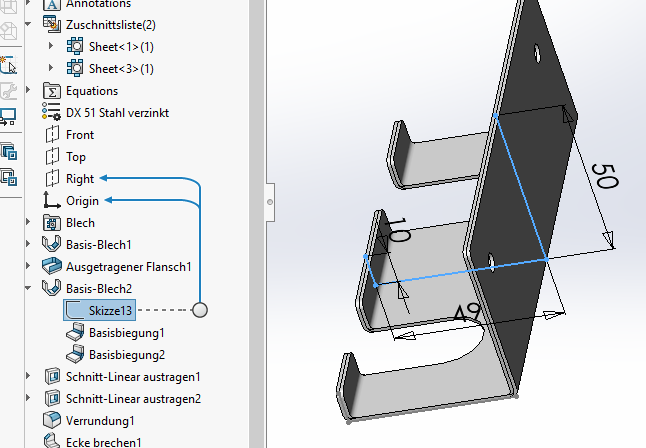
Task: Click the Verrundung1 fillet icon
Action: pyautogui.click(x=52, y=420)
